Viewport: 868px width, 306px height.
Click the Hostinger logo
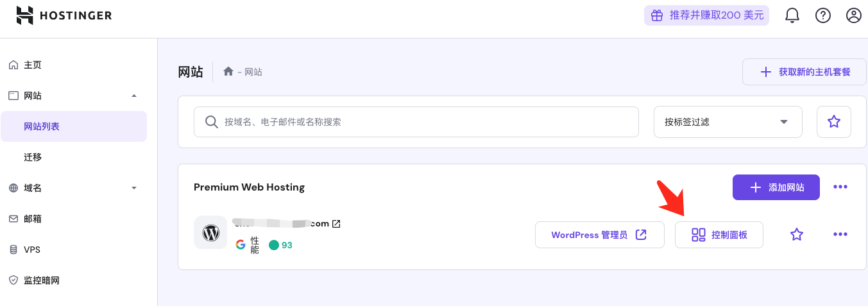tap(64, 15)
